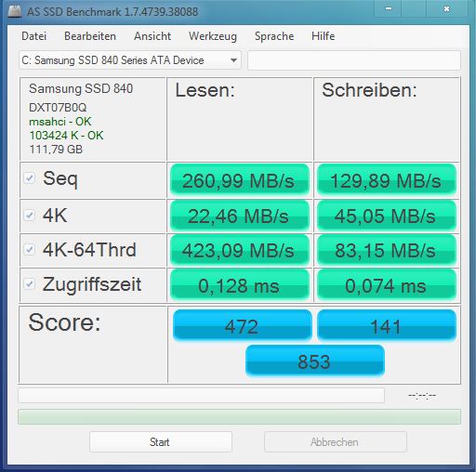Open the Hilfe menu

pos(324,36)
